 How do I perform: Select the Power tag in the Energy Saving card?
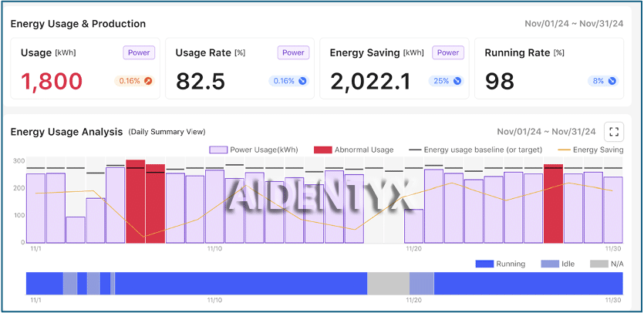click(x=447, y=52)
